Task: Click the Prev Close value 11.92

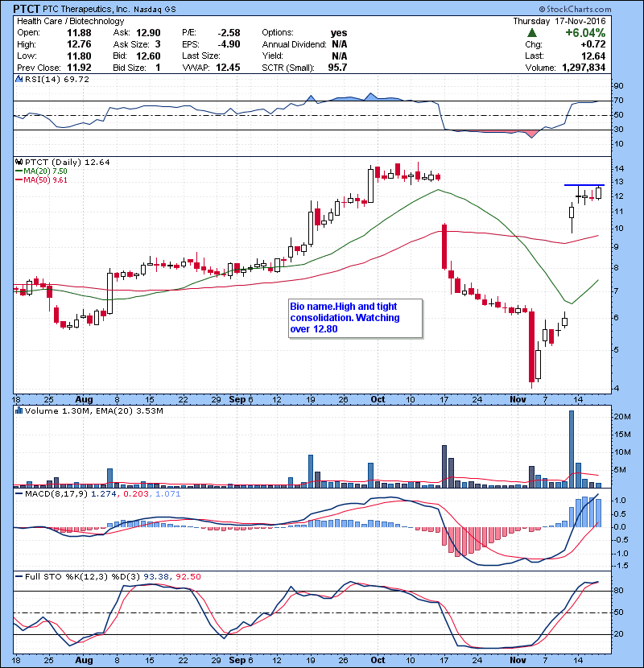Action: pos(79,68)
